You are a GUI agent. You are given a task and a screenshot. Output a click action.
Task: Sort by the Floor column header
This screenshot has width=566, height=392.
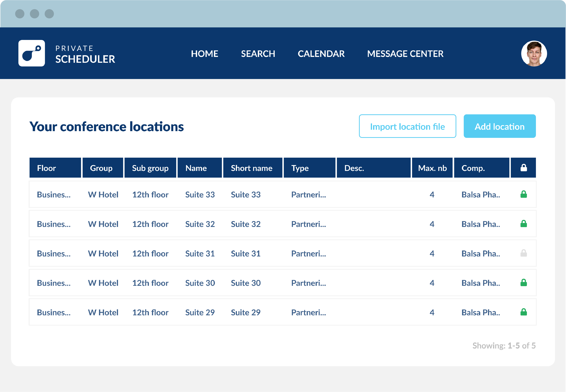point(55,168)
